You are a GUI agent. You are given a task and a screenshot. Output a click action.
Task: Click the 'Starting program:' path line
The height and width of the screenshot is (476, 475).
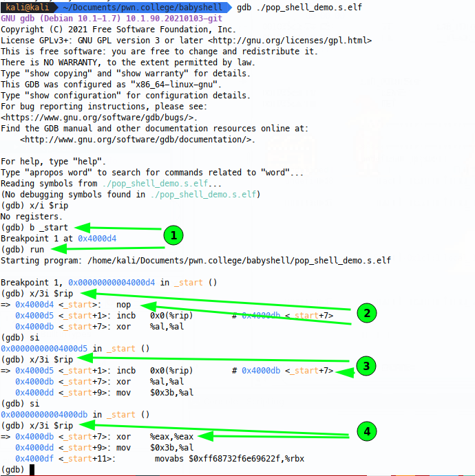[x=196, y=261]
